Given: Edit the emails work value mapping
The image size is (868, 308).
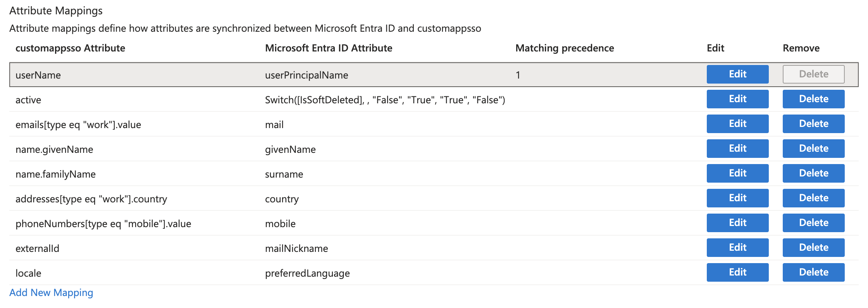Looking at the screenshot, I should (737, 124).
